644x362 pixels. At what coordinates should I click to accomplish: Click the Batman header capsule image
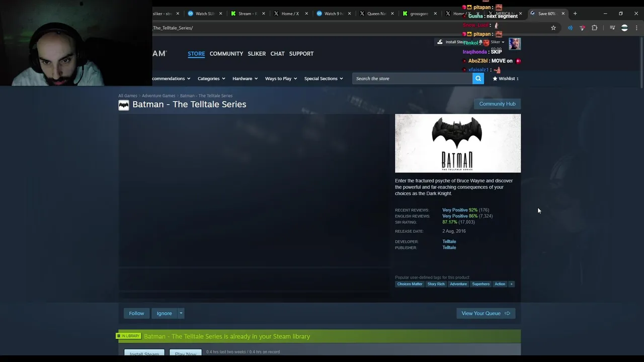click(458, 143)
